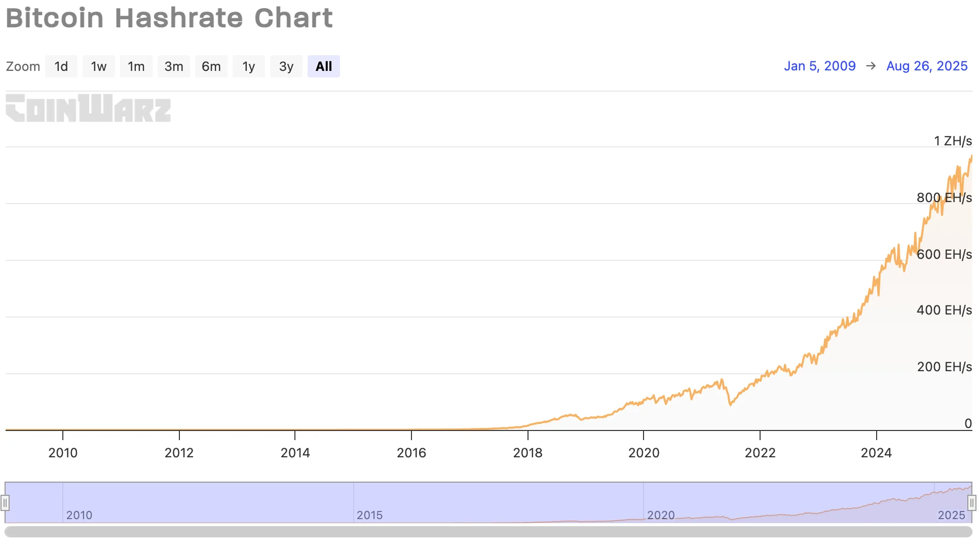Click the hashrate line's mid-2021 dip
This screenshot has width=980, height=550.
point(730,404)
